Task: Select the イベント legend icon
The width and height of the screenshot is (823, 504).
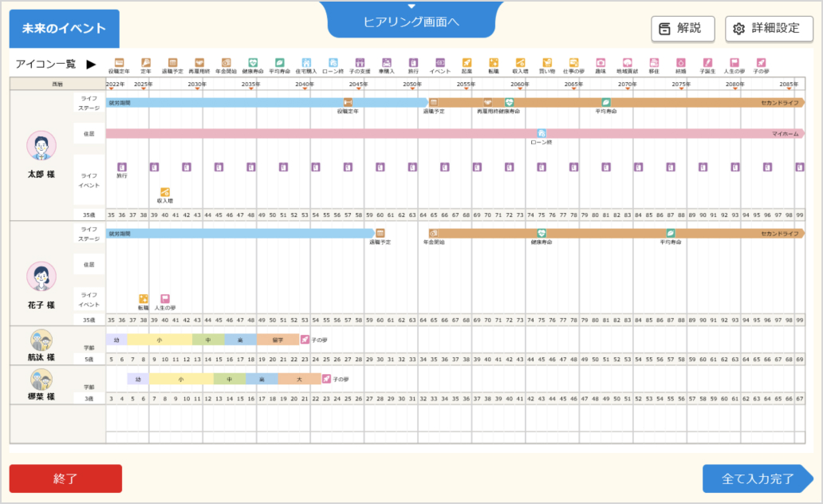Action: click(440, 62)
